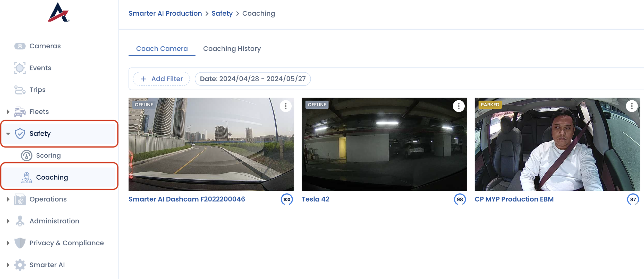Screen dimensions: 644x279
Task: Click the company logo at top
Action: click(x=59, y=12)
